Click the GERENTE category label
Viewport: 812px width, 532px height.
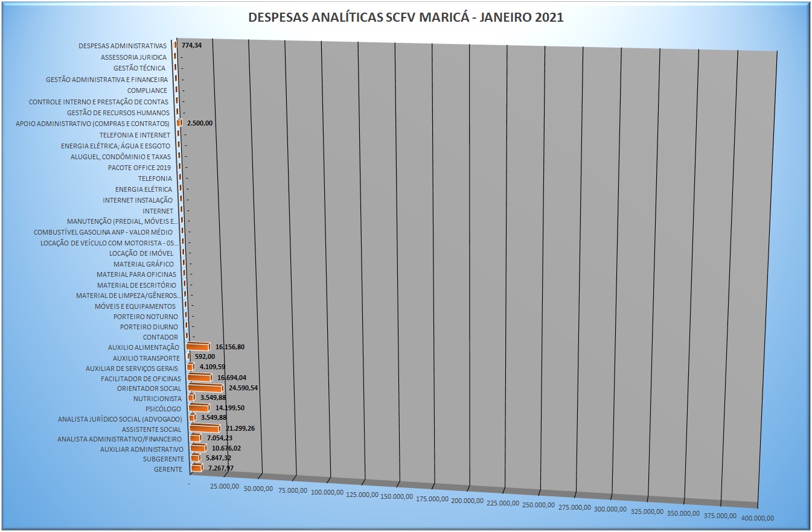[168, 470]
